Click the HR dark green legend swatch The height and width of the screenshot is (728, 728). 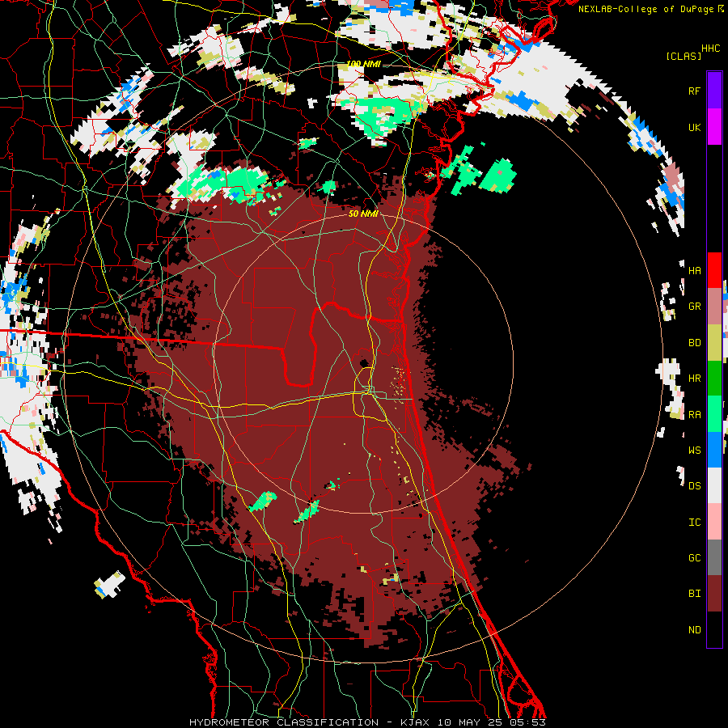click(714, 379)
